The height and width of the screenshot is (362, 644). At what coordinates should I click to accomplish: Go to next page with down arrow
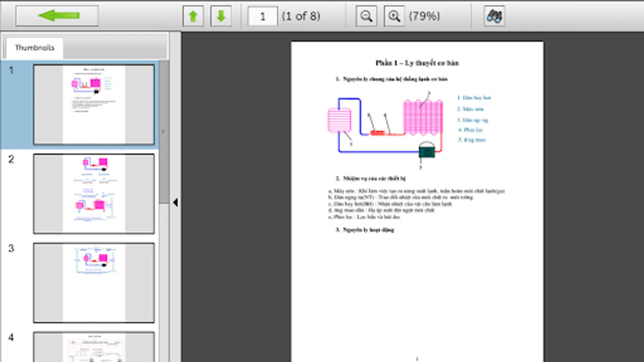pos(221,15)
